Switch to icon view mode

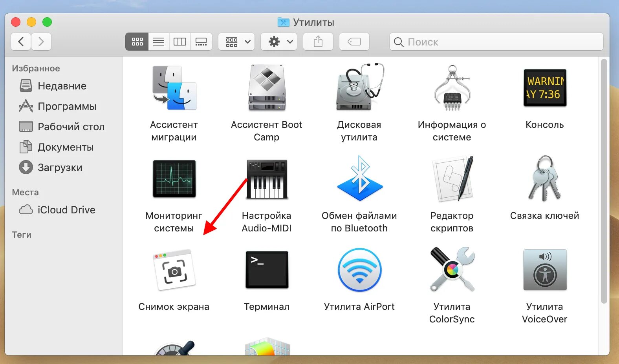[137, 42]
